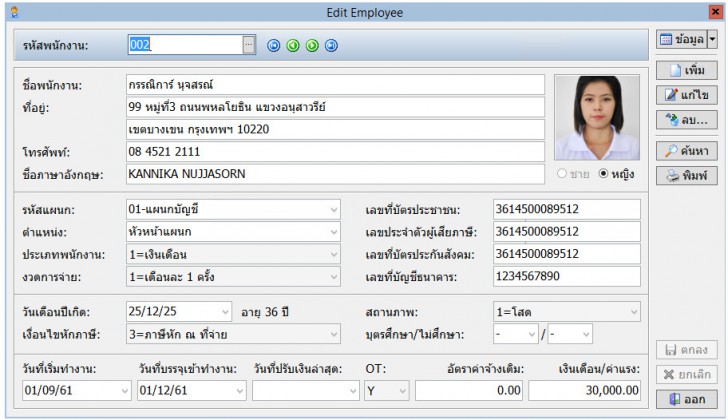The height and width of the screenshot is (420, 728).
Task: Select the ชาย male radio button
Action: click(562, 174)
